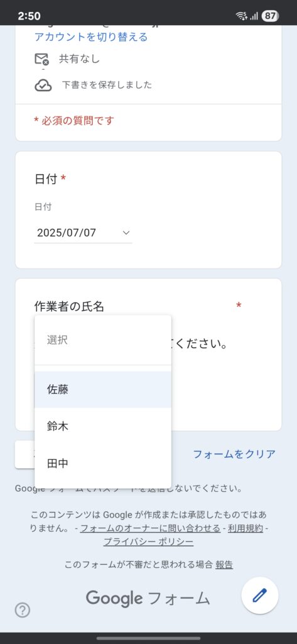Tap the 2025/07/07 date input field

(x=84, y=233)
